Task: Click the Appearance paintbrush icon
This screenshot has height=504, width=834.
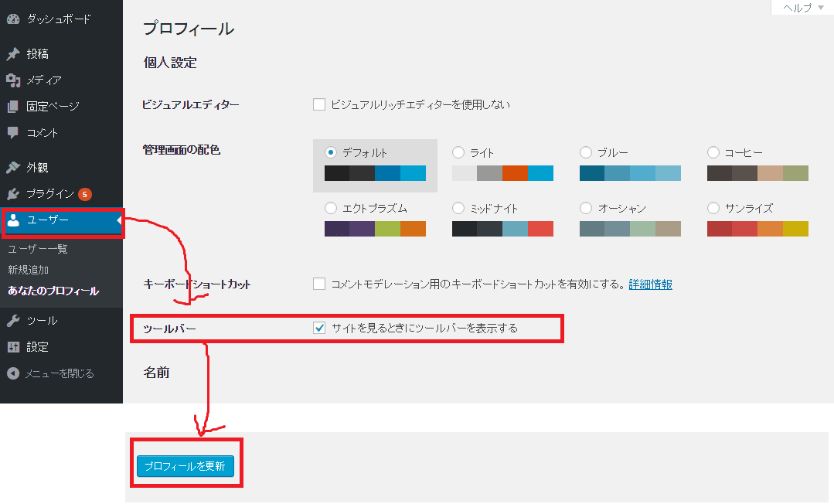Action: click(13, 168)
